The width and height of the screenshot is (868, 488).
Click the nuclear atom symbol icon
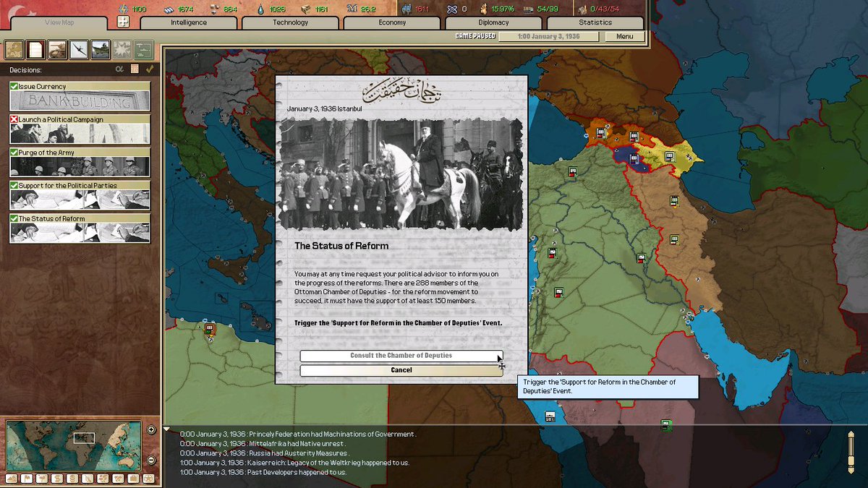[454, 9]
